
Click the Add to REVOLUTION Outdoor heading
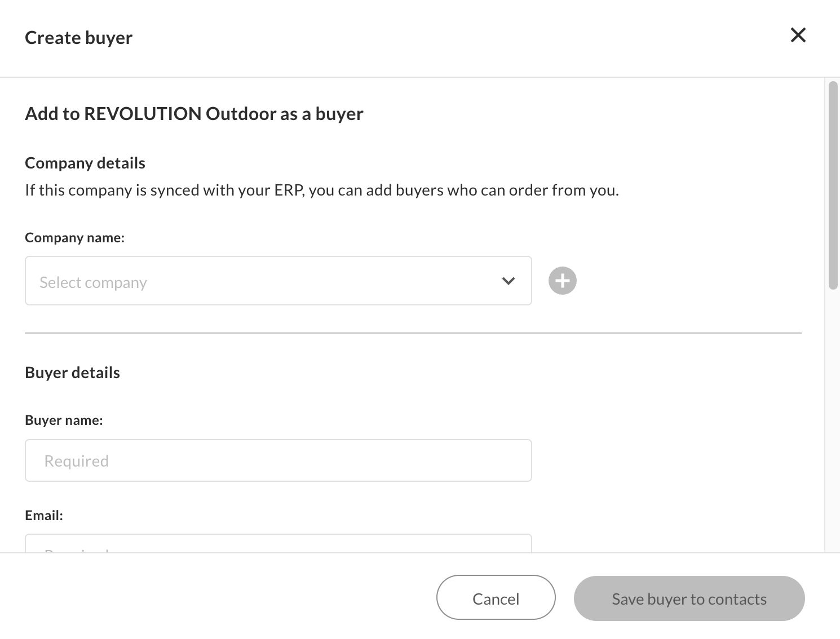[x=194, y=114]
